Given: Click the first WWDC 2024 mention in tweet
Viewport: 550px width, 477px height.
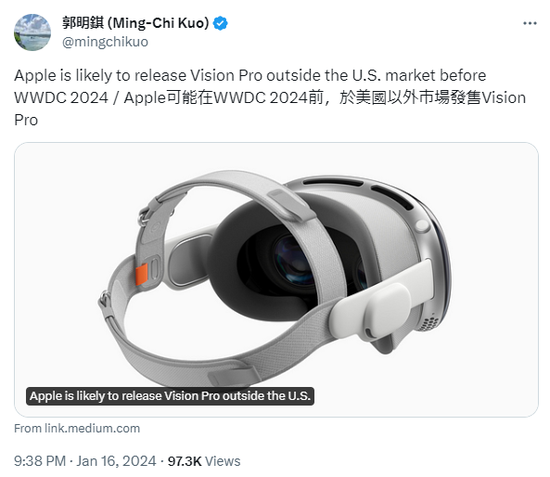Looking at the screenshot, I should [61, 98].
